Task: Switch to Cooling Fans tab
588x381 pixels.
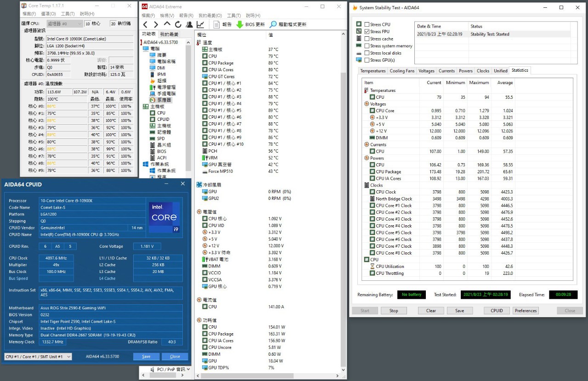Action: click(402, 71)
